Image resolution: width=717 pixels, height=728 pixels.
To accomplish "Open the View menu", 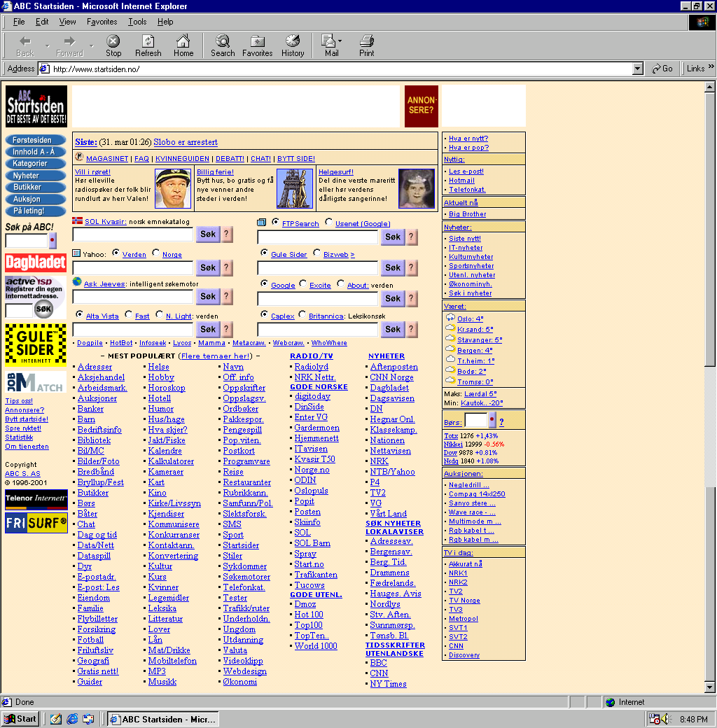I will (x=68, y=22).
